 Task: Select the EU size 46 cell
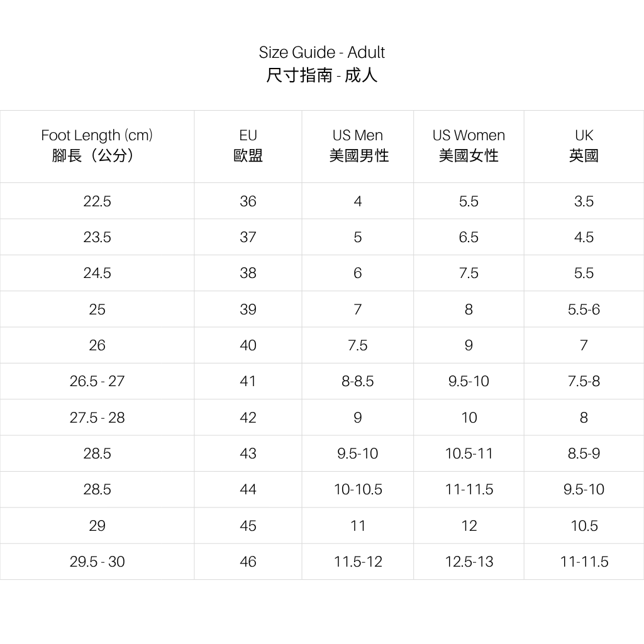tap(248, 562)
